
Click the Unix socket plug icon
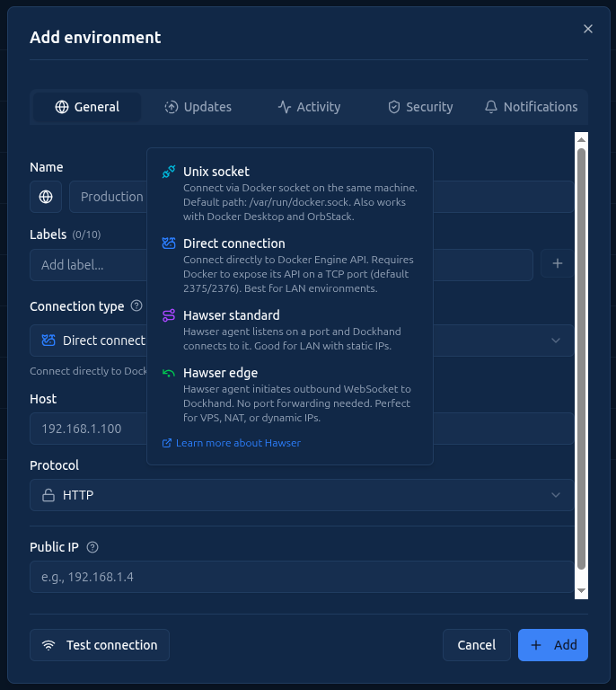pyautogui.click(x=169, y=172)
